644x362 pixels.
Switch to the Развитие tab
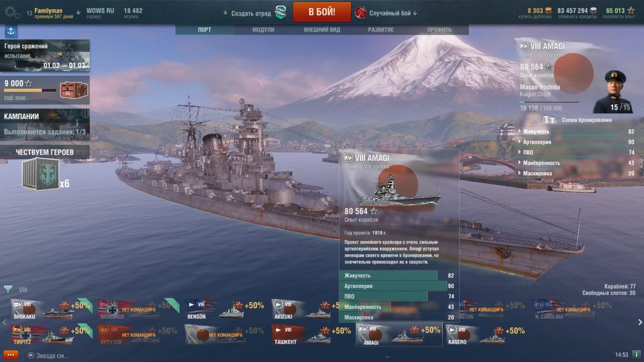[380, 30]
